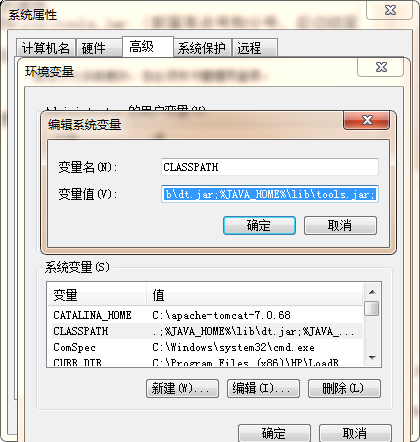Close the 编辑系统变量 dialog
420x442 pixels.
click(366, 120)
